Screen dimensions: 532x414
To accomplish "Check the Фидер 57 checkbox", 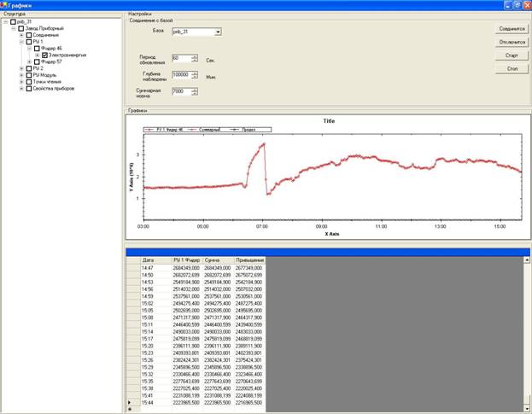I will [37, 61].
